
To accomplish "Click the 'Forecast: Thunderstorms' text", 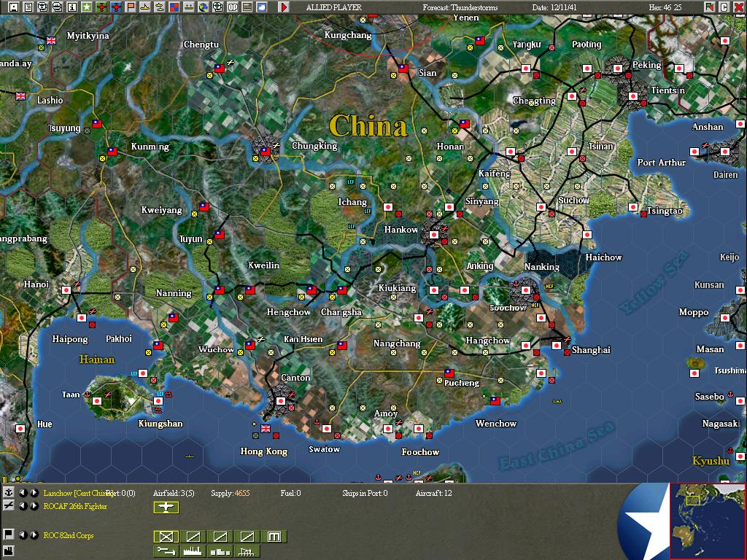I will click(x=460, y=7).
